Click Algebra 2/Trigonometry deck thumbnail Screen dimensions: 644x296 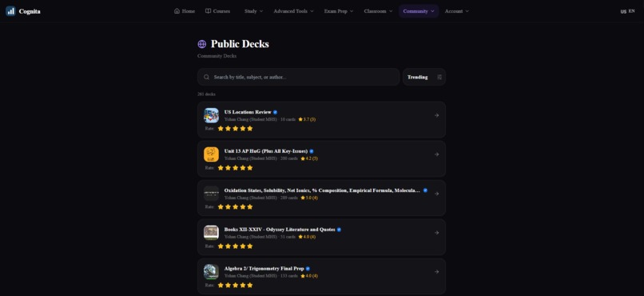(211, 272)
